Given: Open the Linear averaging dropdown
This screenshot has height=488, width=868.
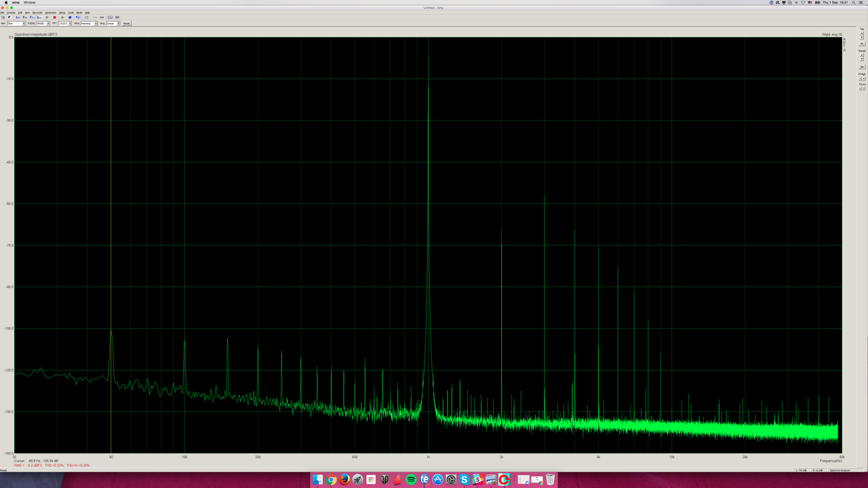Looking at the screenshot, I should (113, 23).
